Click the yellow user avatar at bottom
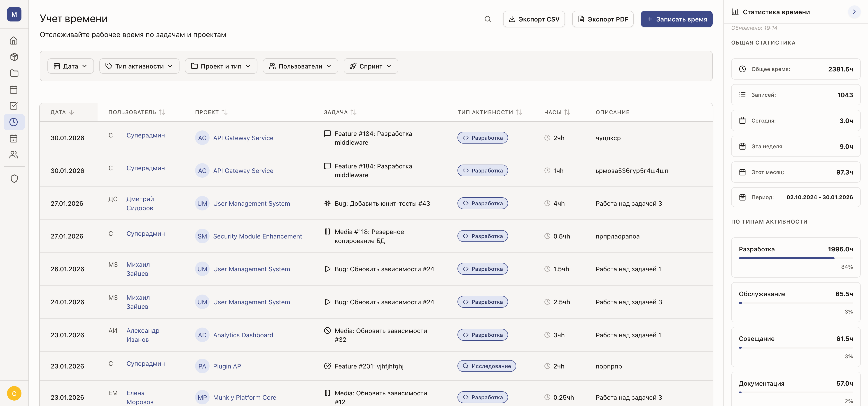 14,393
